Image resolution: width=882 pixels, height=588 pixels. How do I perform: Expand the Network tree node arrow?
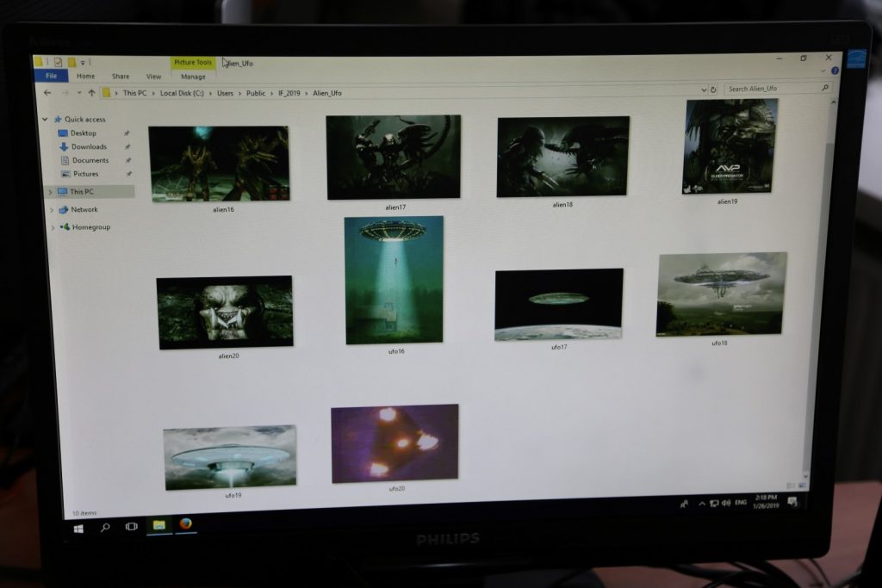click(x=52, y=210)
